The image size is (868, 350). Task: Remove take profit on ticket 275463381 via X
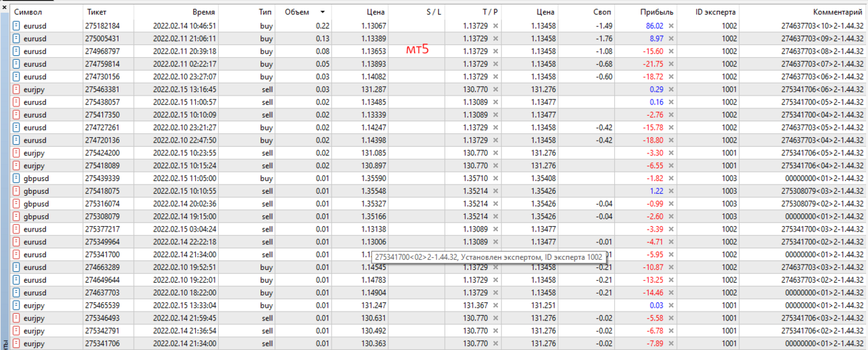pyautogui.click(x=496, y=89)
